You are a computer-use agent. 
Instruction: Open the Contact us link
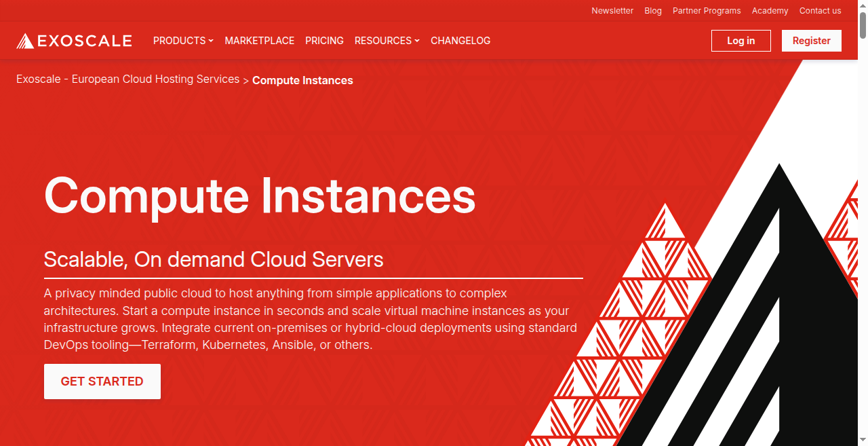(820, 11)
